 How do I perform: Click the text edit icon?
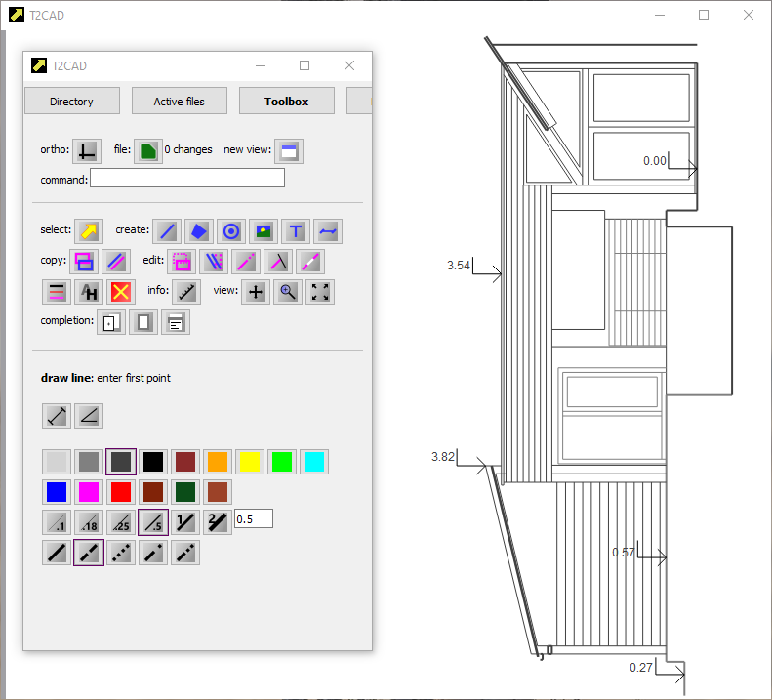point(89,292)
